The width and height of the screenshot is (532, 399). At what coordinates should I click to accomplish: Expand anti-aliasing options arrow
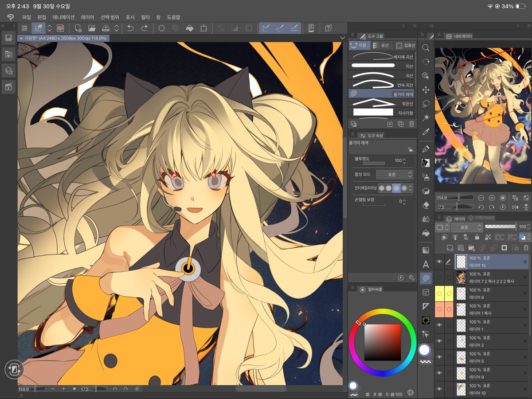point(411,188)
